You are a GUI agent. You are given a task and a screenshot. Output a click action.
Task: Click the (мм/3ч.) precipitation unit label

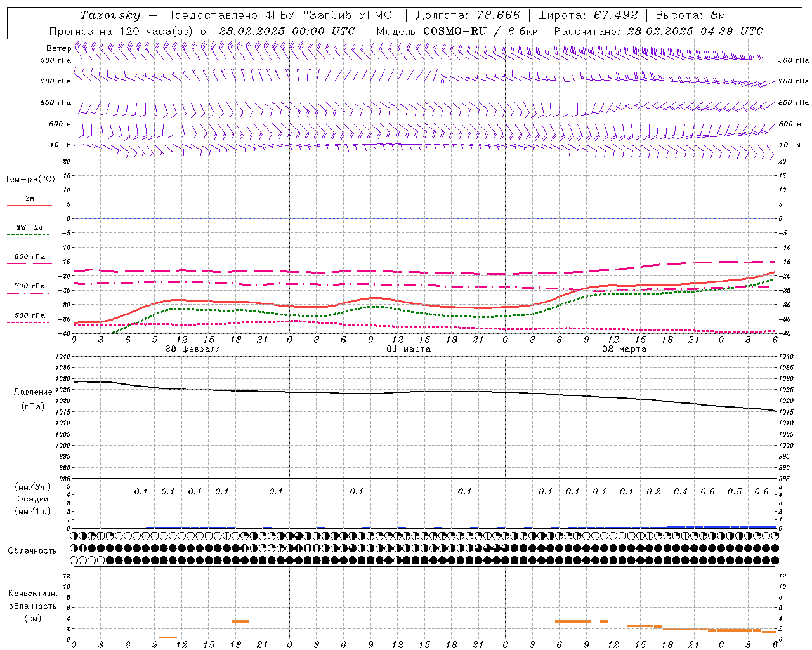[33, 487]
